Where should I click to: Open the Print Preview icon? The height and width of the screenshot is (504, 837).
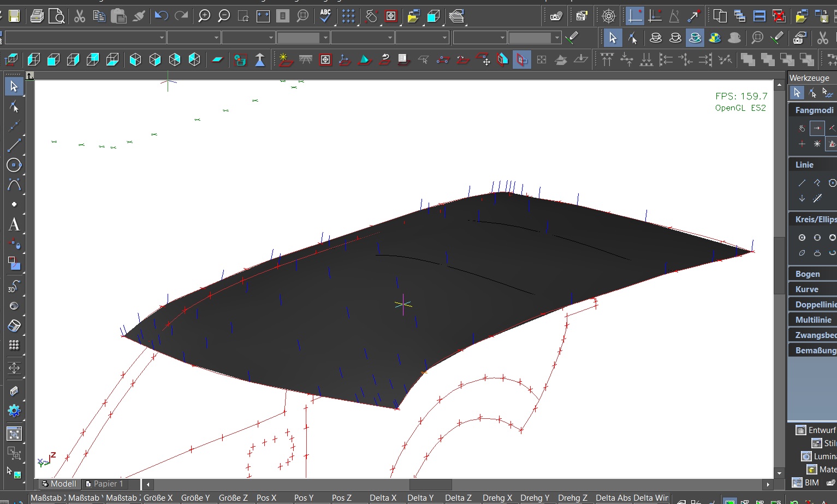[57, 16]
